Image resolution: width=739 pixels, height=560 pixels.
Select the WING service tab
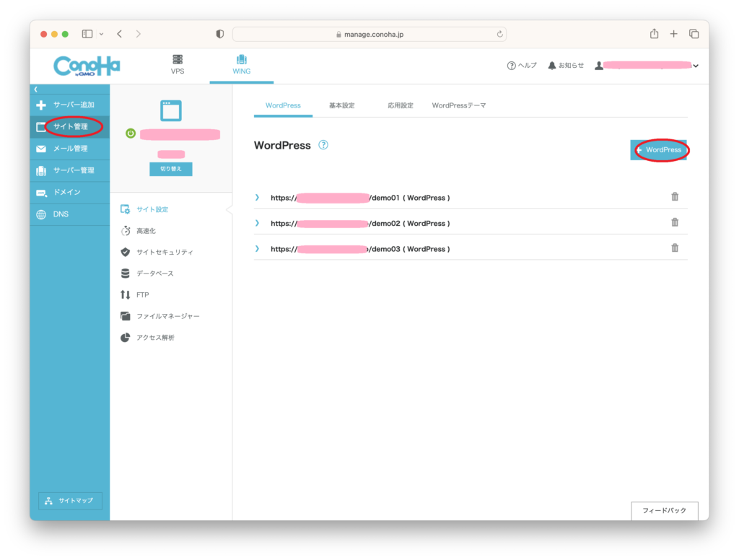click(x=241, y=65)
